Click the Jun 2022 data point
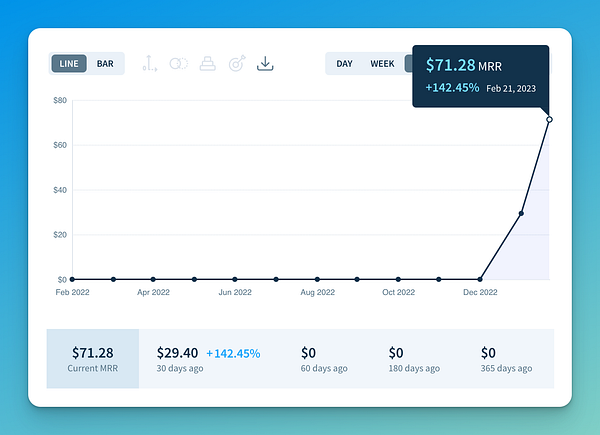The image size is (600, 435). [235, 279]
